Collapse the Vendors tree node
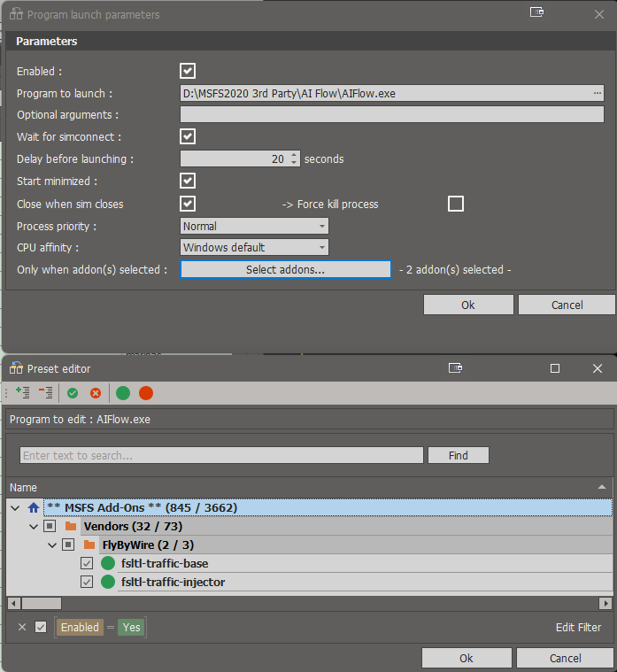Viewport: 617px width, 672px height. coord(34,527)
